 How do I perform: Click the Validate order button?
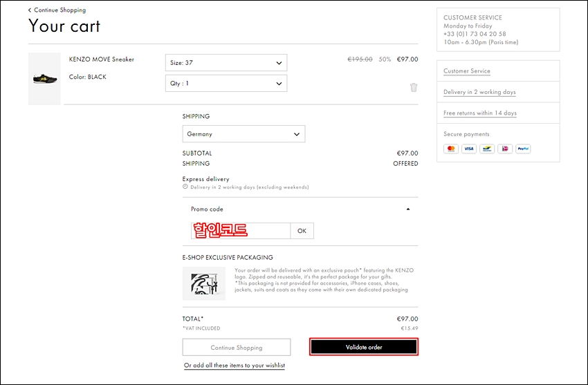point(364,347)
